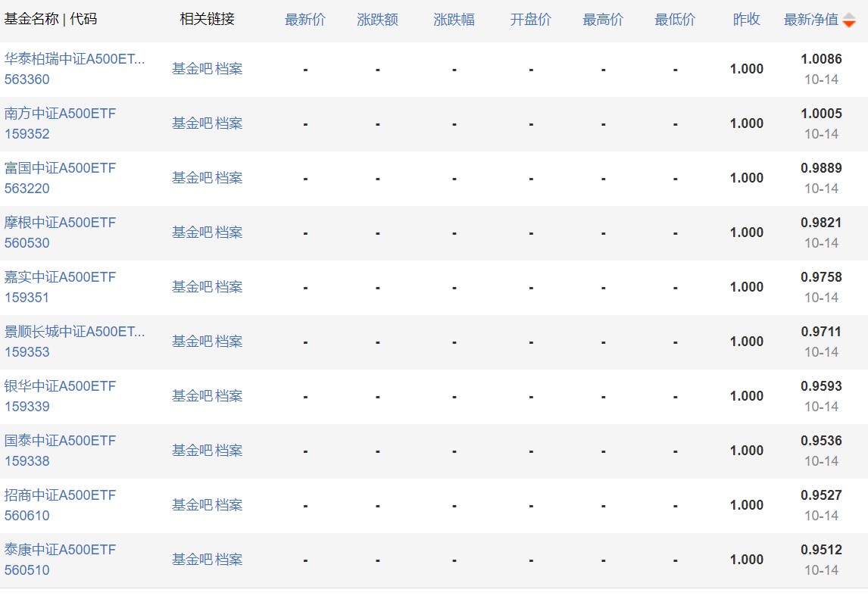Open fund code 159338 link
This screenshot has height=596, width=868.
click(27, 461)
